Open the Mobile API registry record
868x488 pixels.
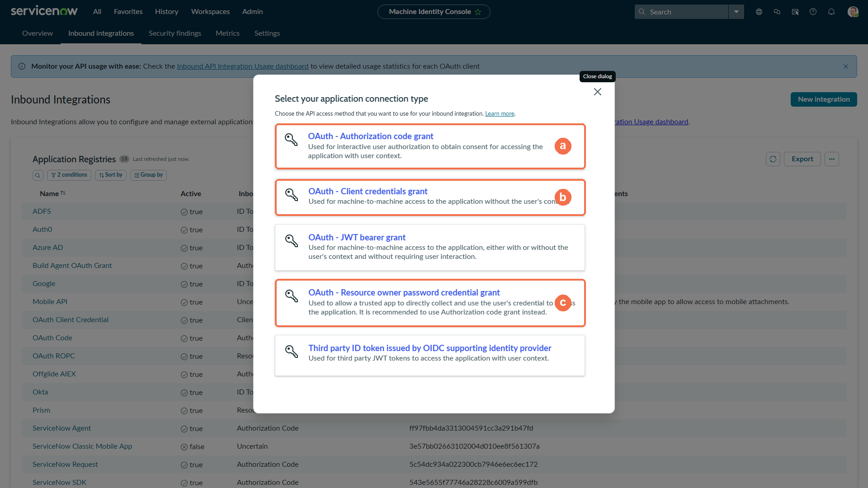coord(50,302)
